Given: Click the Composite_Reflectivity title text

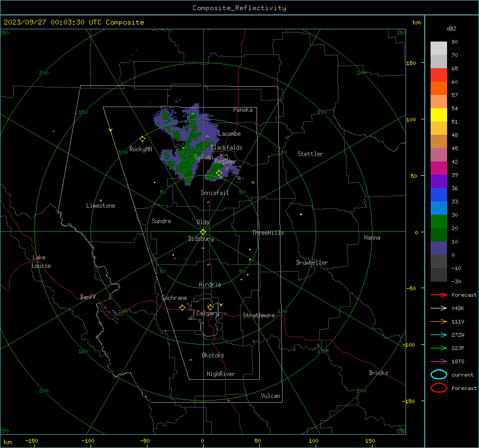Looking at the screenshot, I should pyautogui.click(x=239, y=8).
